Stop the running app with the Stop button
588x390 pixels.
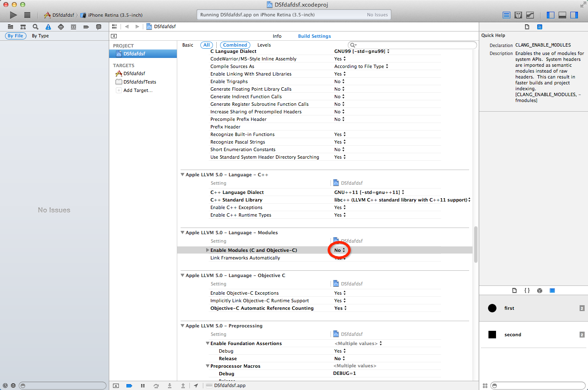[x=27, y=15]
